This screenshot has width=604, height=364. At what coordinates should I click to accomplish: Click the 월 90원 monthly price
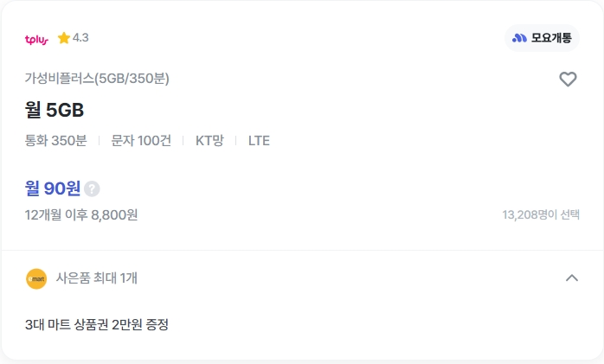(x=53, y=188)
